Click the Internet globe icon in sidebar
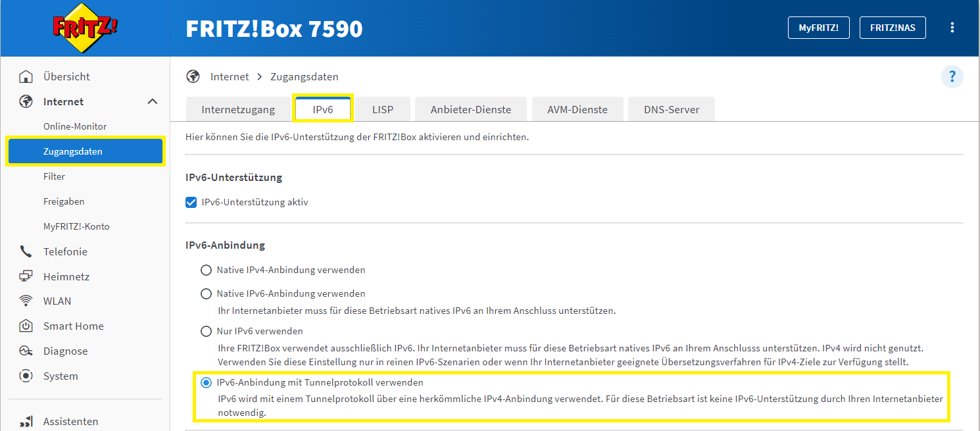 point(26,101)
